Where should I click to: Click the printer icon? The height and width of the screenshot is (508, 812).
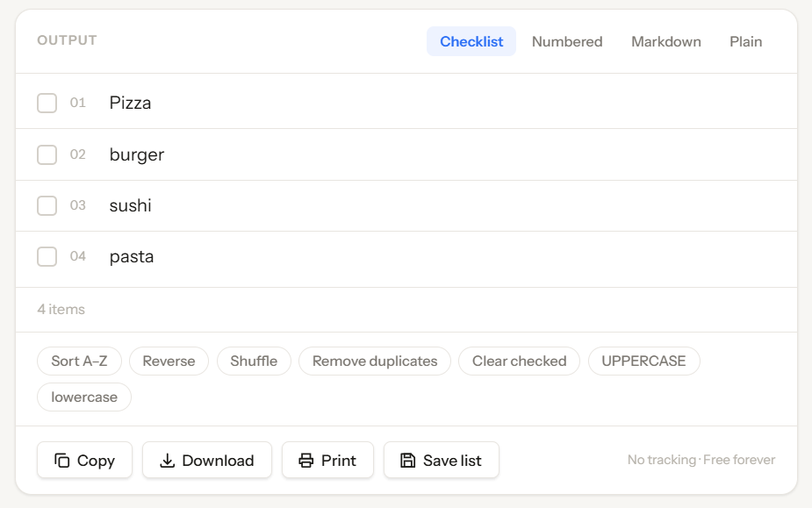pyautogui.click(x=306, y=461)
